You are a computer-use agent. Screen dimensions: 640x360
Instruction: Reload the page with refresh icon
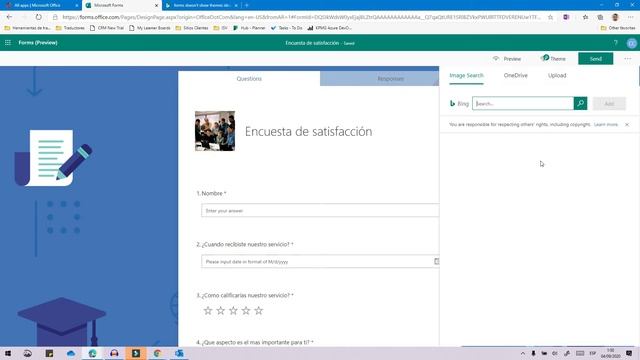(38, 17)
